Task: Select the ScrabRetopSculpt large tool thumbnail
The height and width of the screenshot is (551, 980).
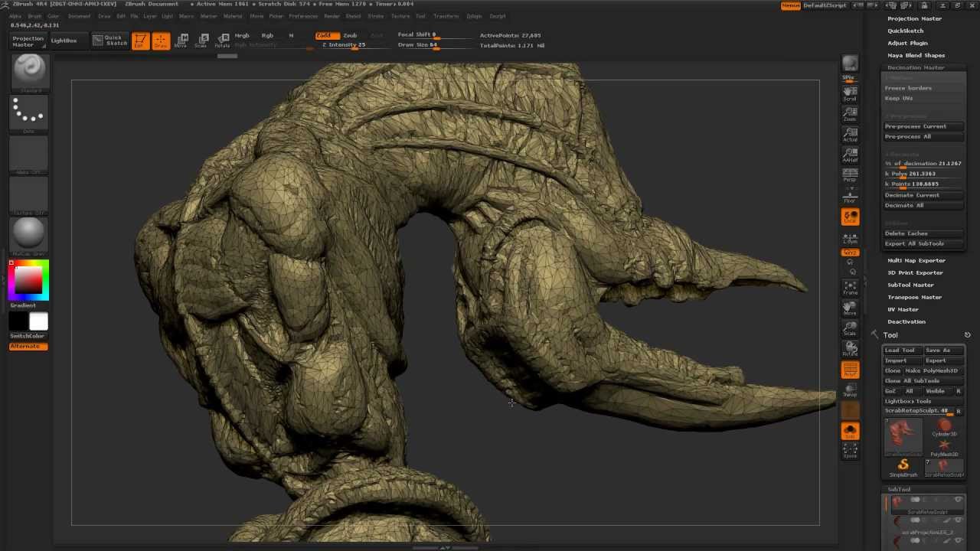Action: [x=903, y=437]
